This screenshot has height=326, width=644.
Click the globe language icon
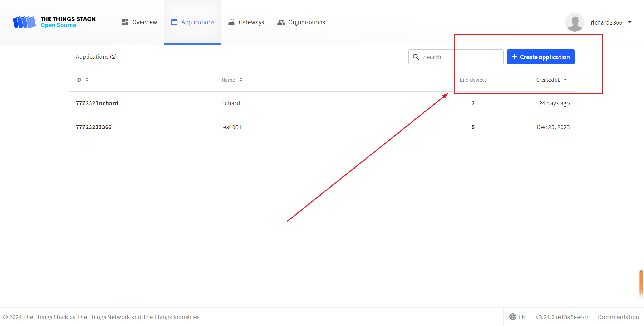click(512, 317)
